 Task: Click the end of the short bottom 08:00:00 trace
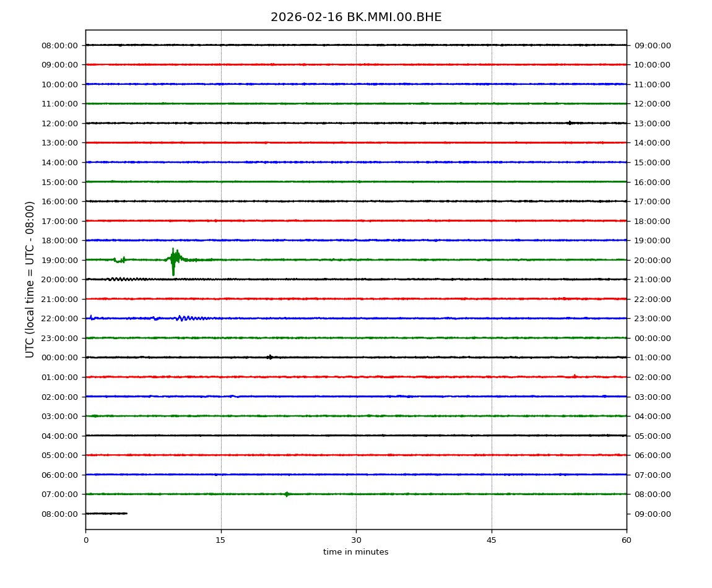pos(126,513)
